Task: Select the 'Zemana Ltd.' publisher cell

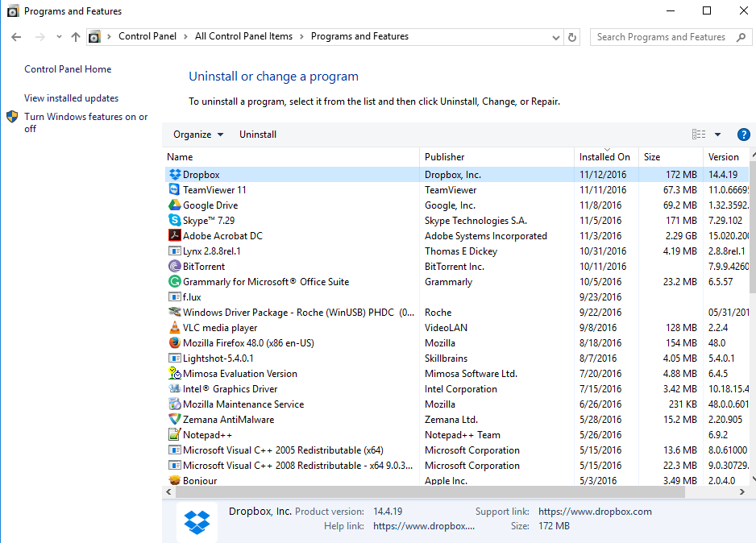Action: (x=451, y=419)
